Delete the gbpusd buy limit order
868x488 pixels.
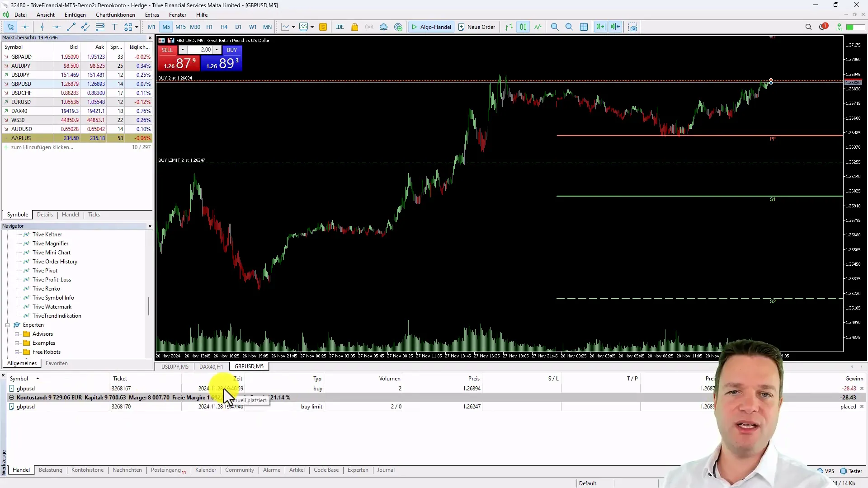click(x=862, y=407)
